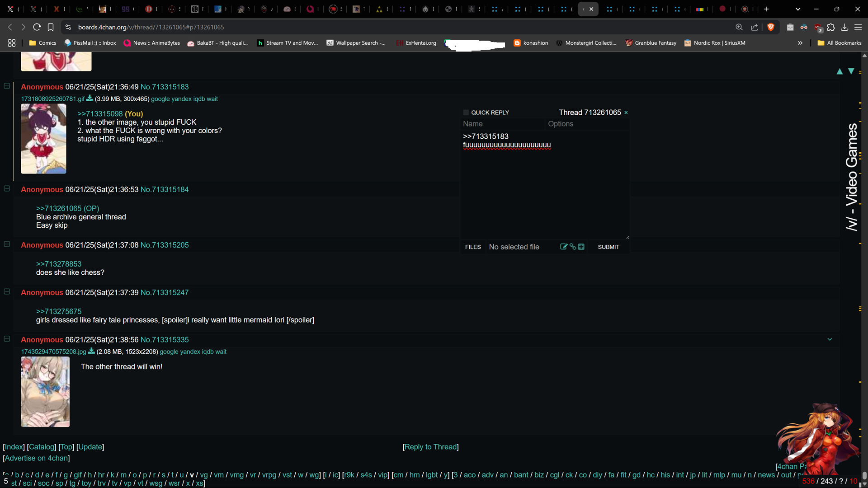Bookmark this page using the bookmark icon
The image size is (868, 488).
[x=51, y=27]
